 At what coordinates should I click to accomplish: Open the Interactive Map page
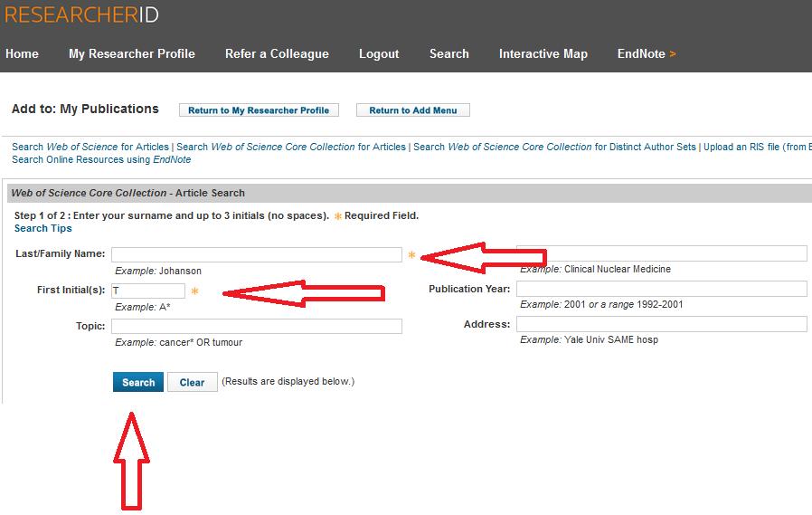point(543,54)
